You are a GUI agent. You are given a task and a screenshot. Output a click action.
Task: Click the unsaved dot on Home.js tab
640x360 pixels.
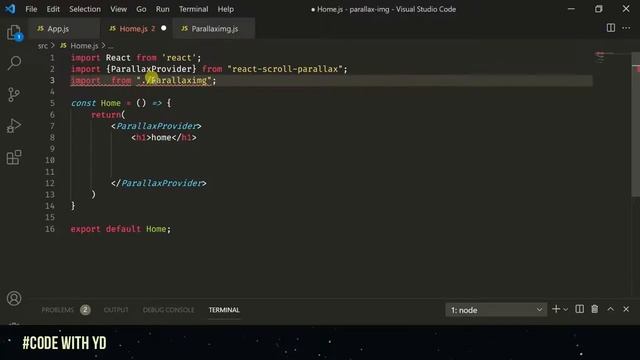click(x=164, y=28)
